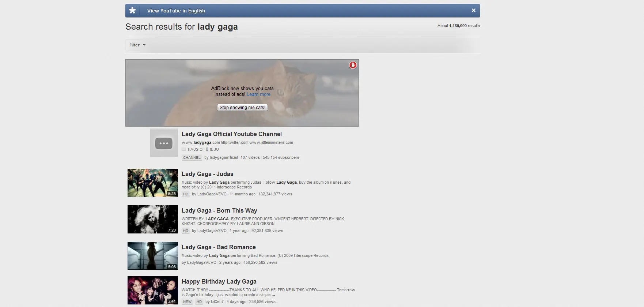Open Lady Gaga Official Youtube Channel title

[232, 134]
